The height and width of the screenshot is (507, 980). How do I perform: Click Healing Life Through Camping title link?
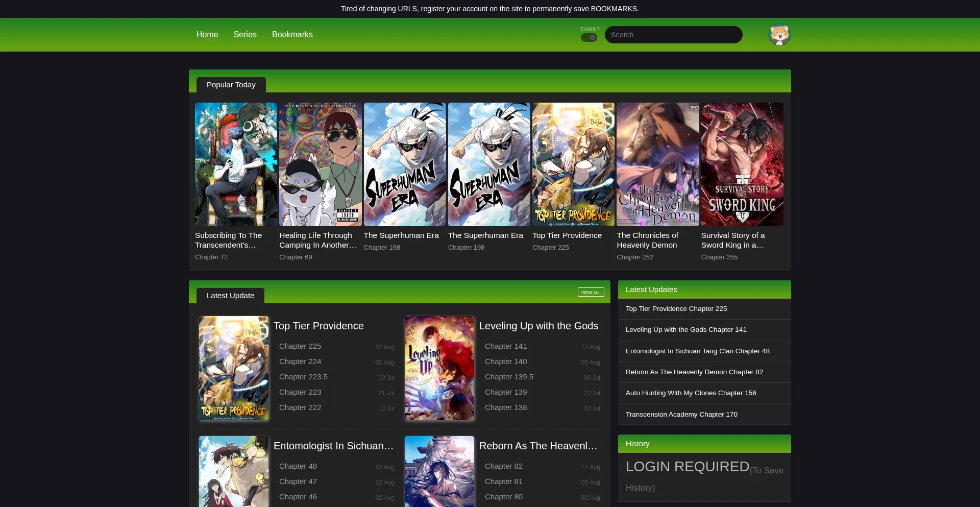point(318,240)
